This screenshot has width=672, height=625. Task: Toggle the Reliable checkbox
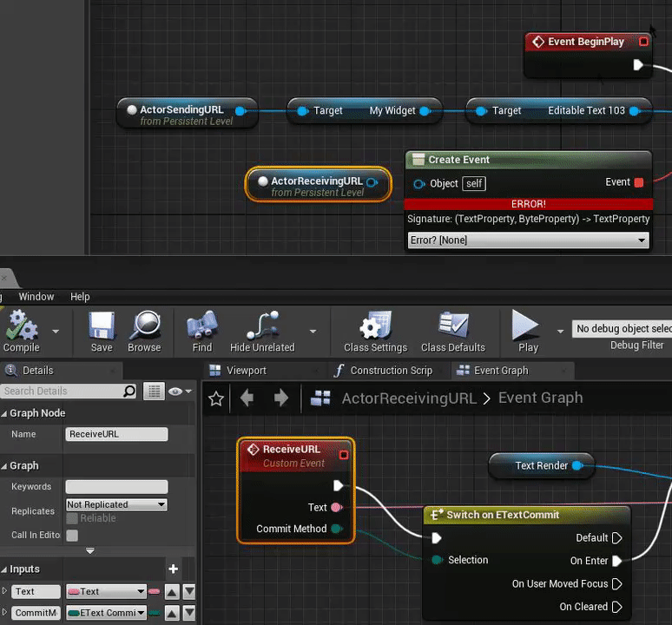[72, 518]
